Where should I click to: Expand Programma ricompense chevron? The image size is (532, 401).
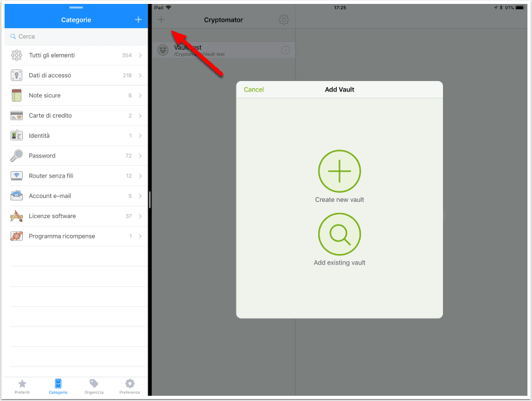[140, 236]
